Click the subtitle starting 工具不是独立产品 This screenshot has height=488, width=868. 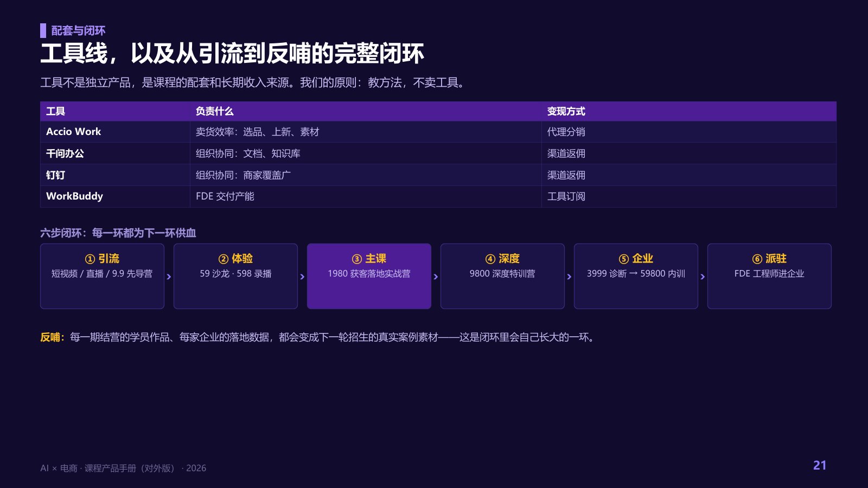click(x=254, y=82)
